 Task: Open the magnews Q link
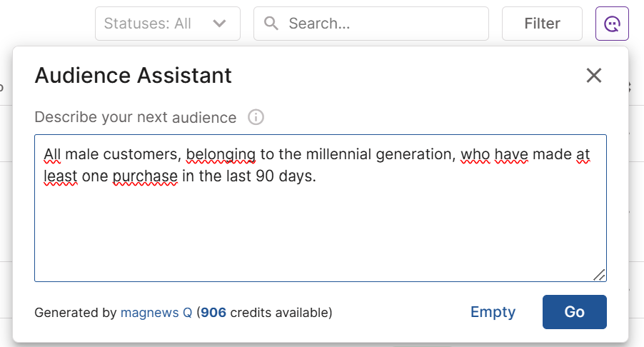pos(156,313)
